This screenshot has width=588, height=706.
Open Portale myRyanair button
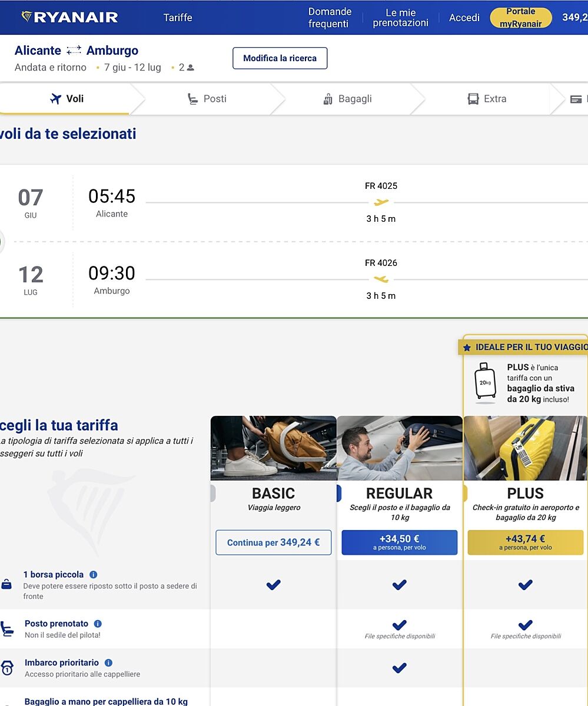coord(520,18)
